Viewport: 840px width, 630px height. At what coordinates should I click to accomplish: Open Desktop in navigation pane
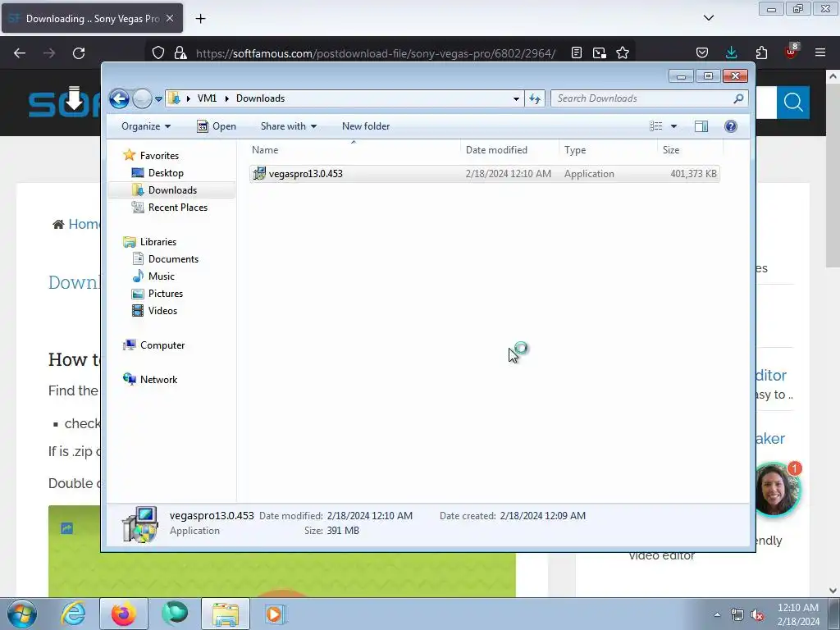tap(166, 173)
